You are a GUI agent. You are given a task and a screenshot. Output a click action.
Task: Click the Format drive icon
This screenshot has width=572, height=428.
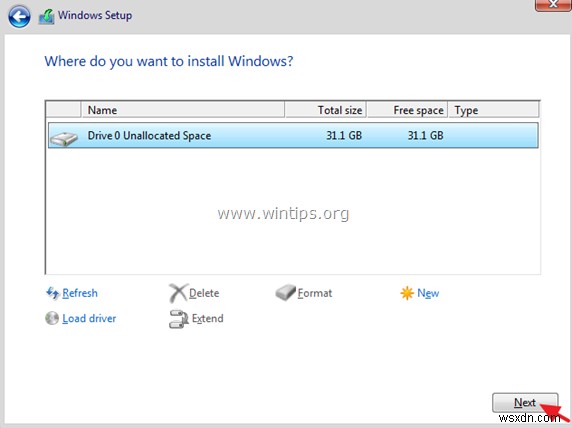click(x=285, y=293)
